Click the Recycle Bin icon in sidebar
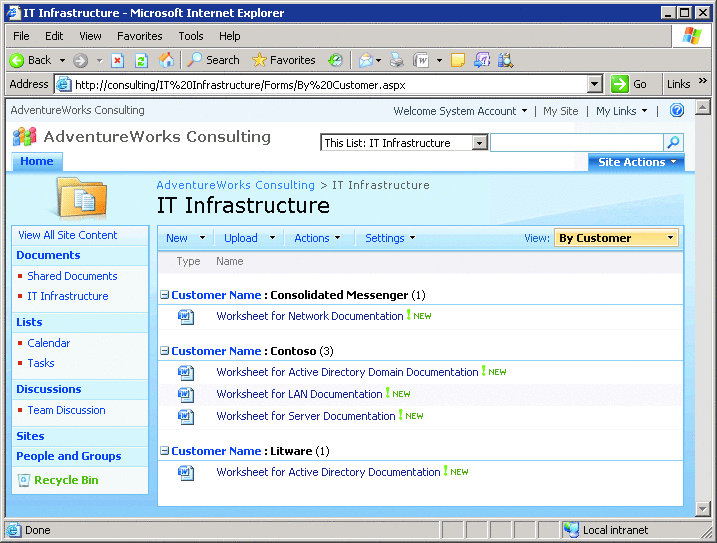Viewport: 717px width, 543px height. [24, 480]
